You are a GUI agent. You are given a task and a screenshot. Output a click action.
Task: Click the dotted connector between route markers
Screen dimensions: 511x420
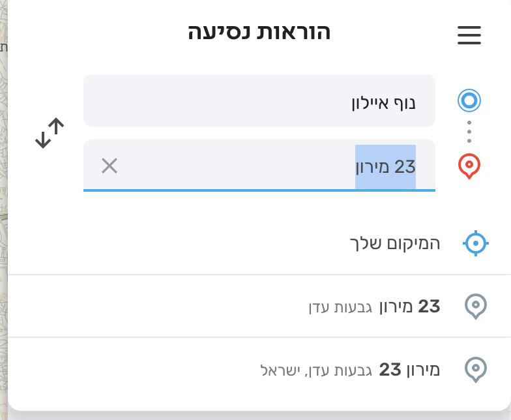469,132
